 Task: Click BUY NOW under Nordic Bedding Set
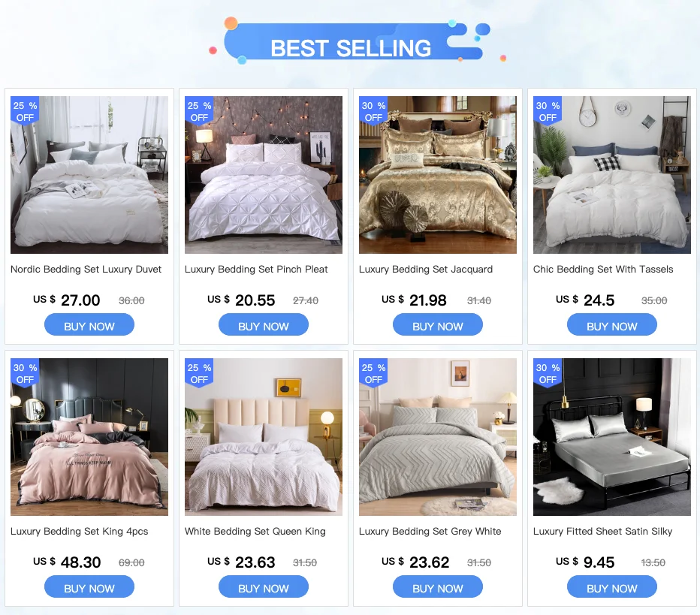[89, 325]
